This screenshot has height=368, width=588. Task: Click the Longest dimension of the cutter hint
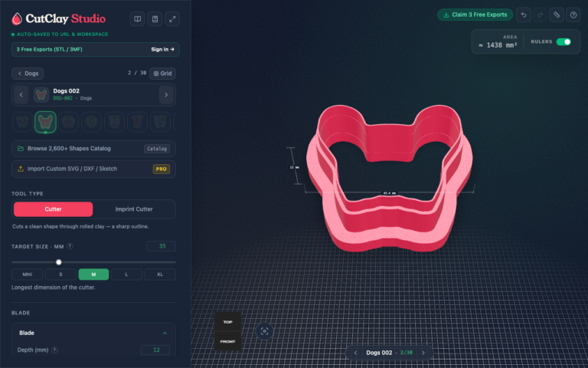click(54, 287)
